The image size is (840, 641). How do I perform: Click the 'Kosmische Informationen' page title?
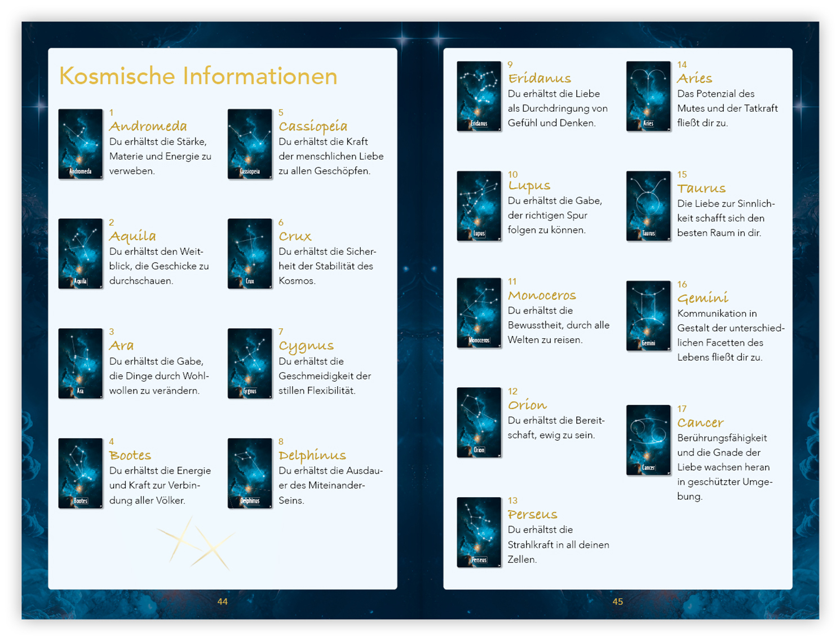198,76
